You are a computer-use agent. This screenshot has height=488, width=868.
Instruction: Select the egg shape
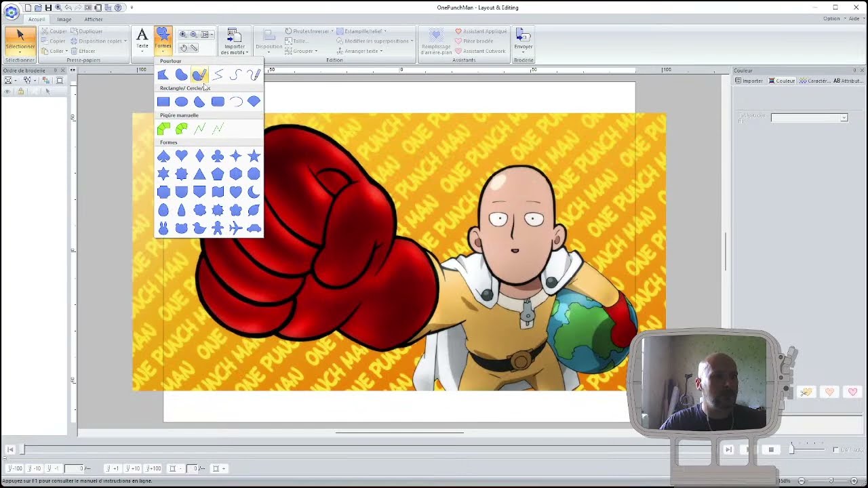[163, 210]
